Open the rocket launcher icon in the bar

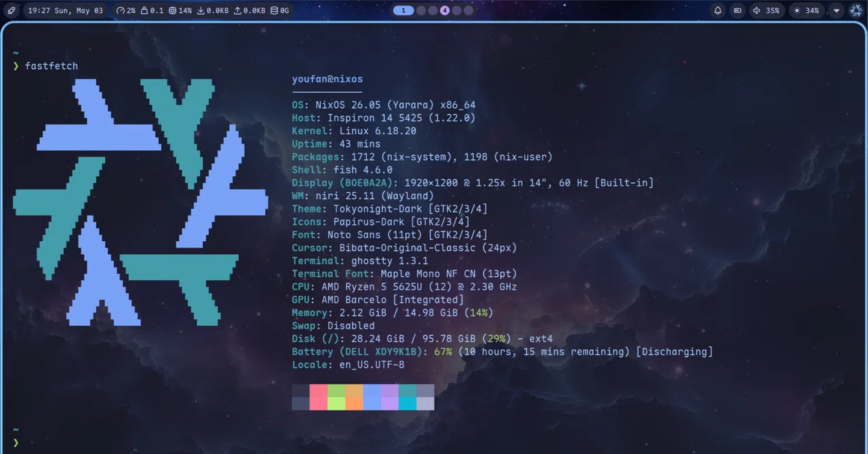click(12, 11)
